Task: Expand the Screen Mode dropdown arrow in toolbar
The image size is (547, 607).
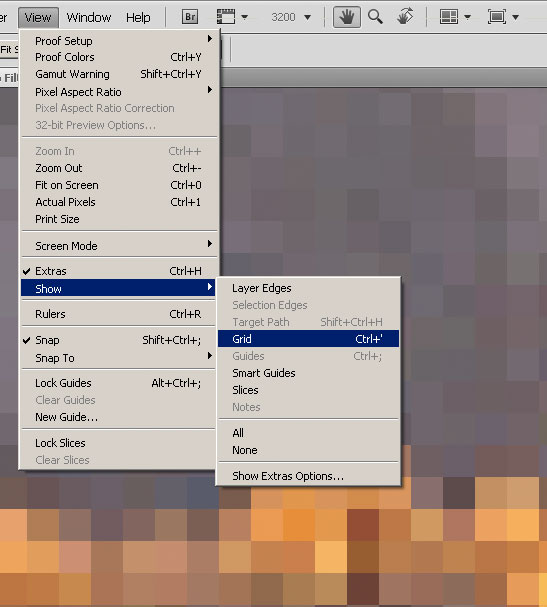Action: click(515, 17)
